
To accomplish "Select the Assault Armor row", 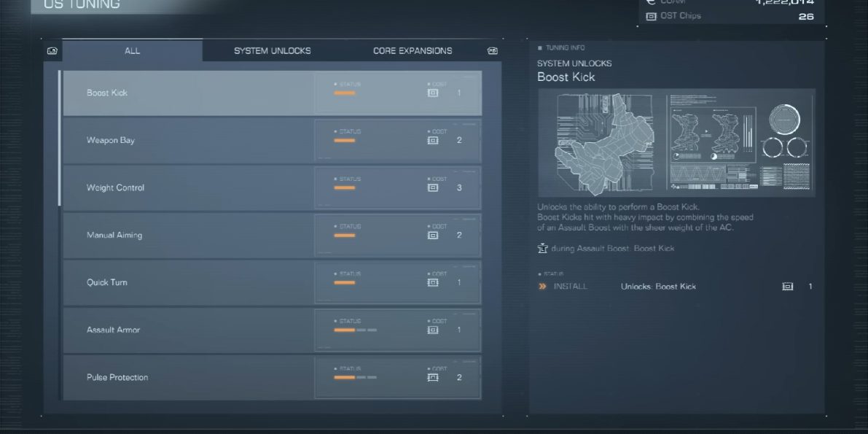I will [x=273, y=330].
